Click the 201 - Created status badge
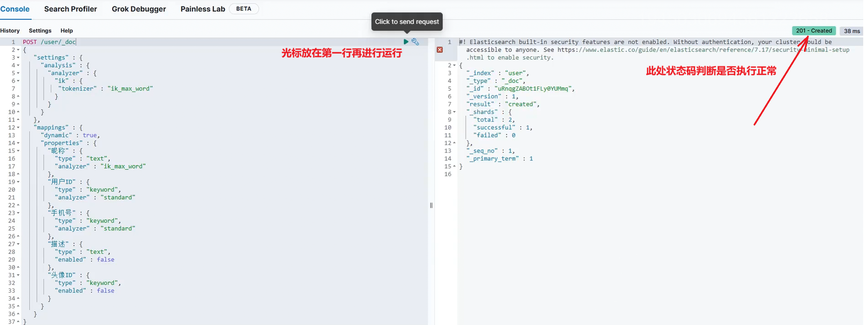 (x=814, y=31)
